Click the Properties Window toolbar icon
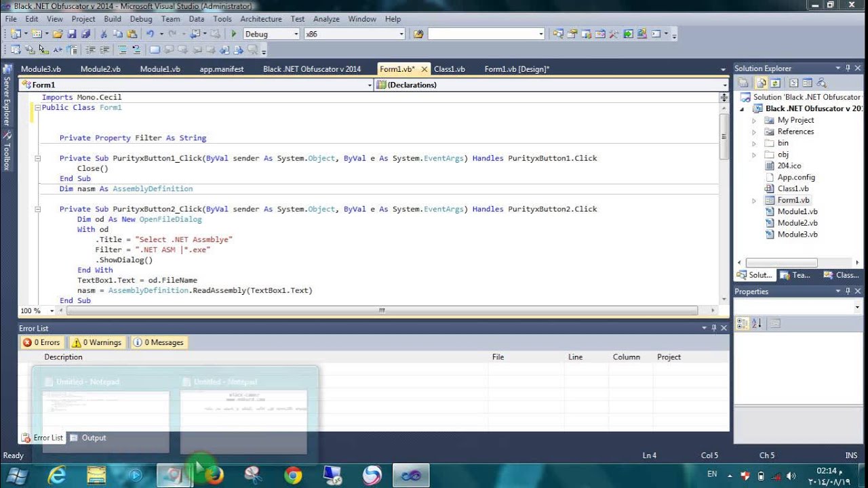868x488 pixels. click(x=572, y=34)
